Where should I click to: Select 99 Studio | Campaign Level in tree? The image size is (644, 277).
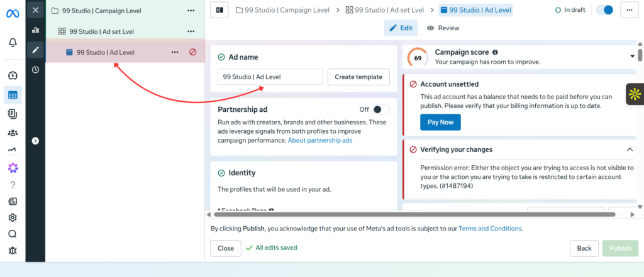[x=101, y=11]
